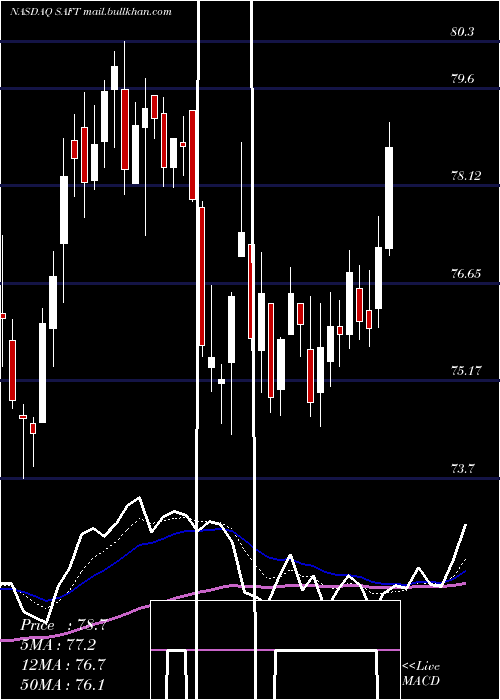Click the 'Price : 78.7' readout
Viewport: 500px width, 700px height.
click(63, 625)
